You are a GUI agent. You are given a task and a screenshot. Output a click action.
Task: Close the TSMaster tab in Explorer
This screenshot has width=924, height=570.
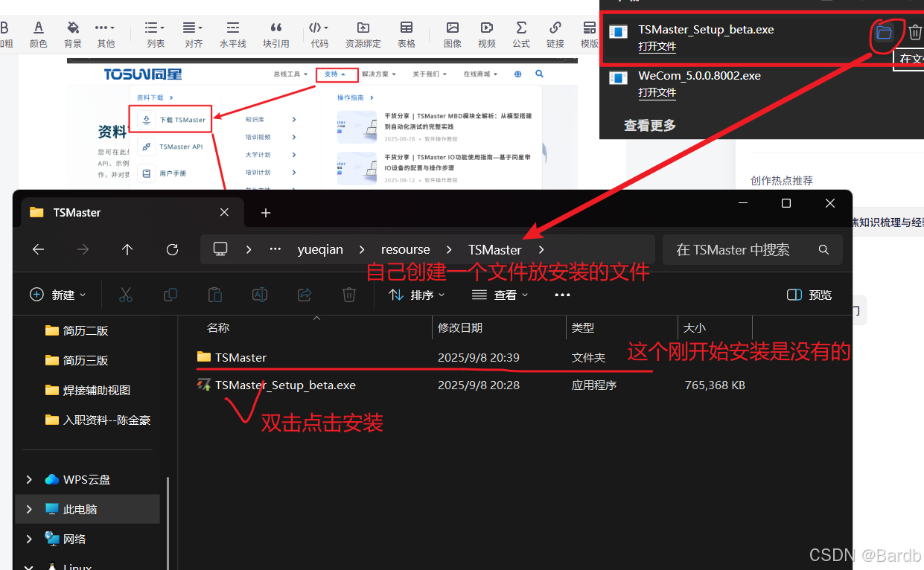[x=224, y=212]
